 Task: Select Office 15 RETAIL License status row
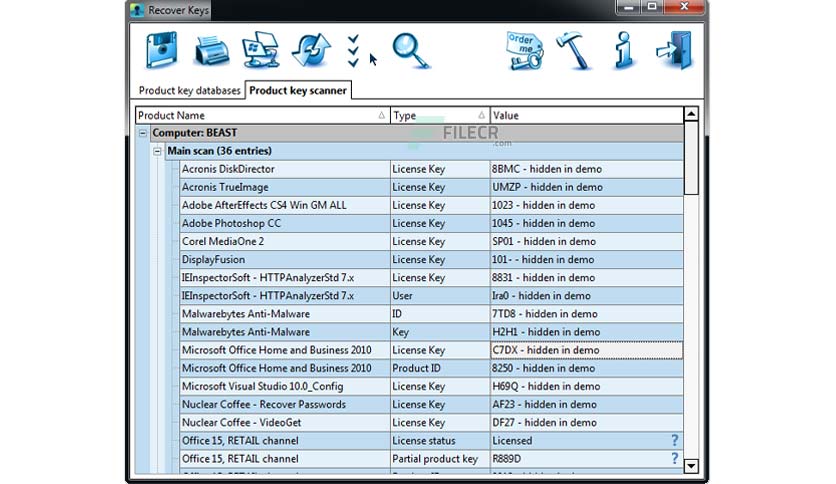coord(431,441)
